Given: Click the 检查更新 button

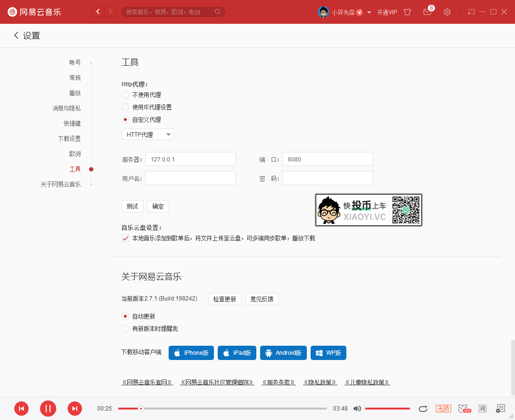Looking at the screenshot, I should coord(224,299).
